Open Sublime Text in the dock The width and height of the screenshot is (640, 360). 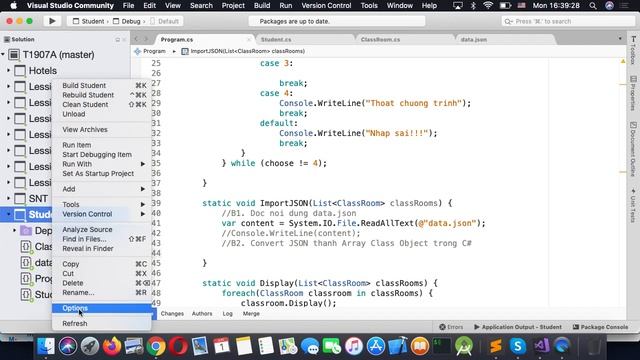pyautogui.click(x=496, y=346)
